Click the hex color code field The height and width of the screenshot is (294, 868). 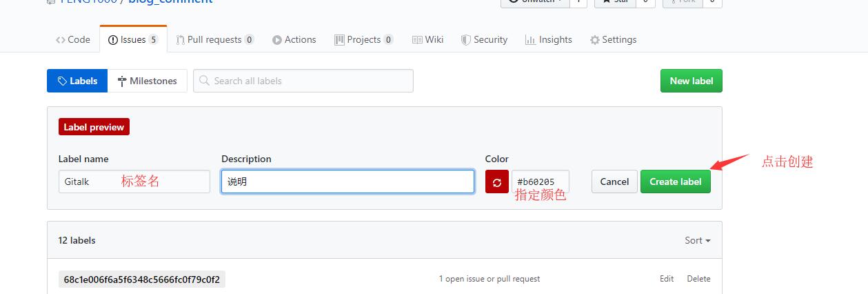click(x=541, y=182)
